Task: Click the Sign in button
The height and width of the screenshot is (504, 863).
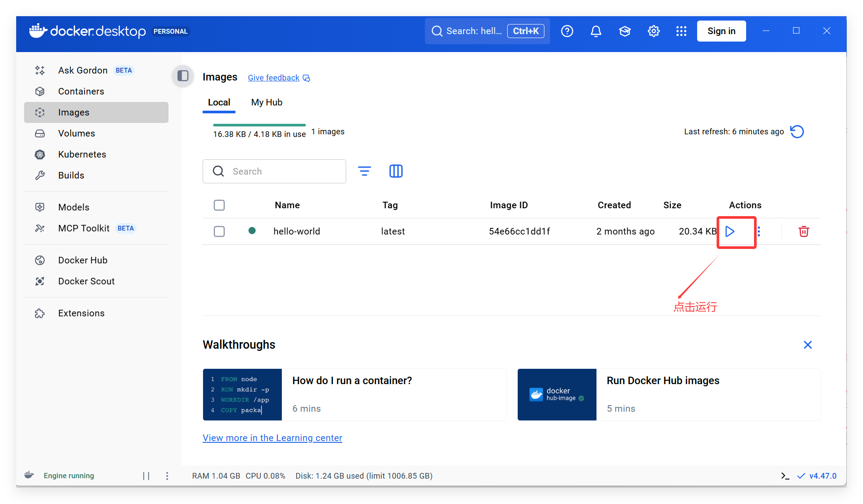Action: click(x=721, y=31)
